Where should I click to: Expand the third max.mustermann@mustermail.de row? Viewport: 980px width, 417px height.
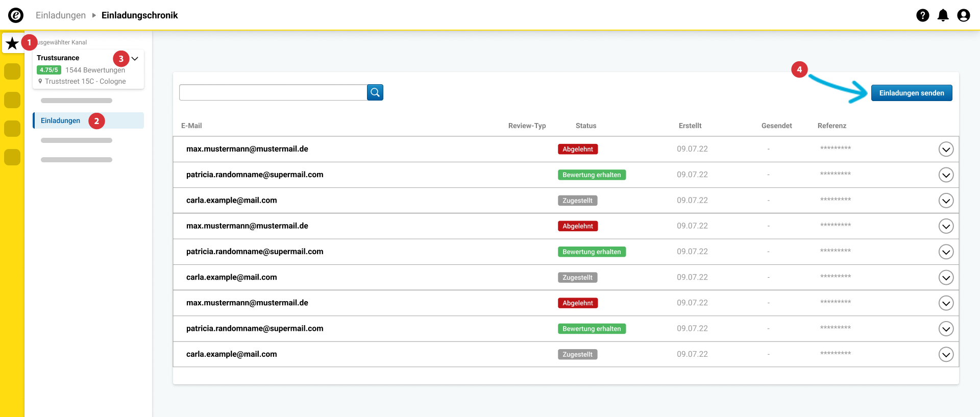tap(946, 303)
